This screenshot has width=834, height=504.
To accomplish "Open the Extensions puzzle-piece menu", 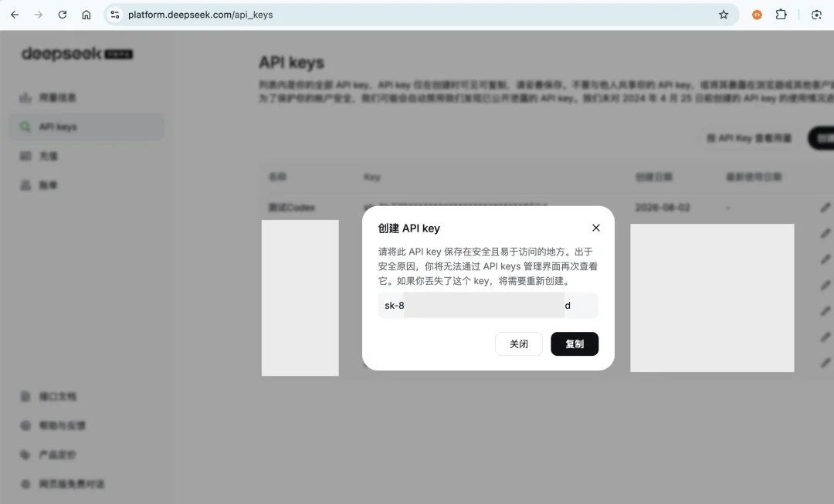I will (781, 15).
